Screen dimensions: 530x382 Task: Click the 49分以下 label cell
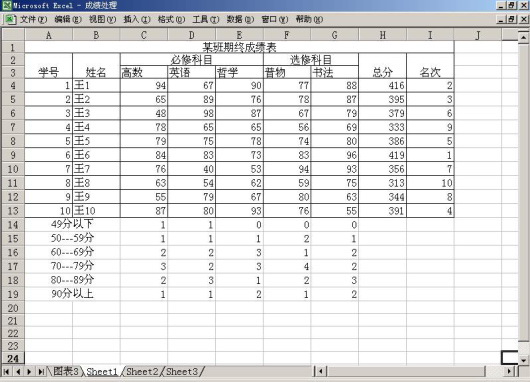(x=72, y=224)
